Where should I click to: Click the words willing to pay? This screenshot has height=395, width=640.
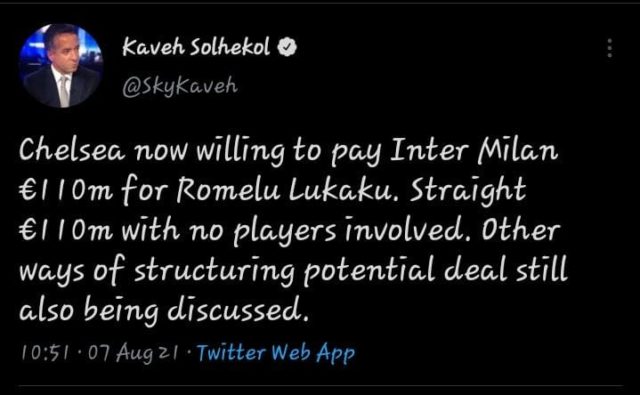289,150
